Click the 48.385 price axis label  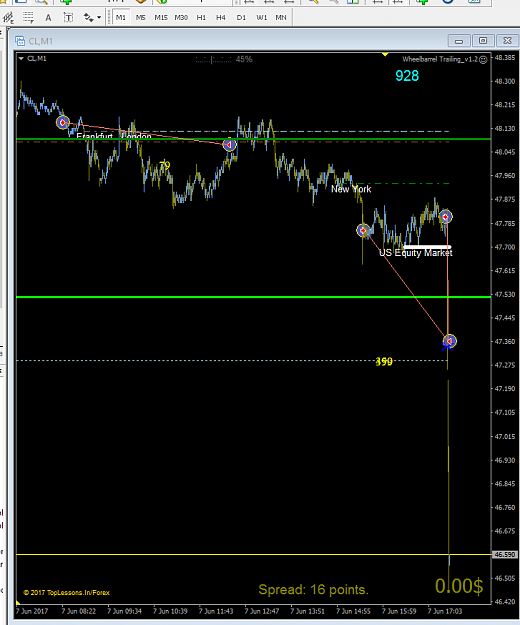pyautogui.click(x=505, y=57)
